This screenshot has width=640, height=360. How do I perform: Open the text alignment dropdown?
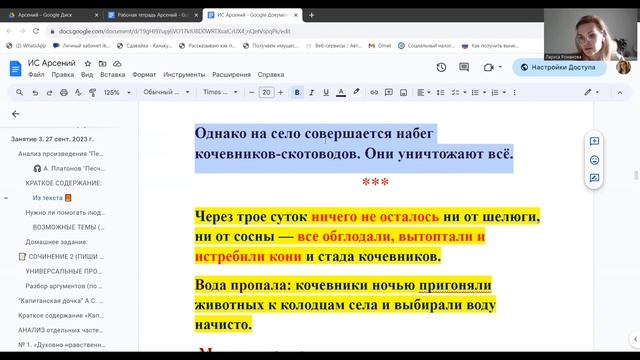(x=424, y=93)
